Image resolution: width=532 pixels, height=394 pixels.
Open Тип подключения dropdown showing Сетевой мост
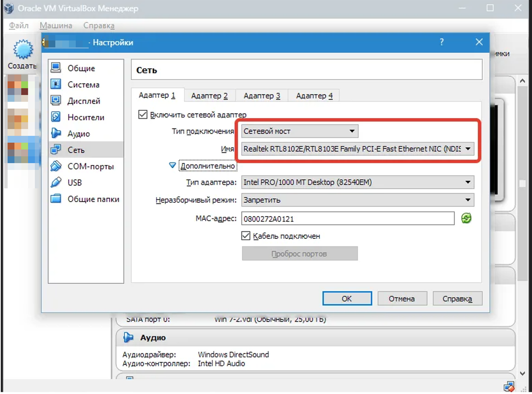300,131
